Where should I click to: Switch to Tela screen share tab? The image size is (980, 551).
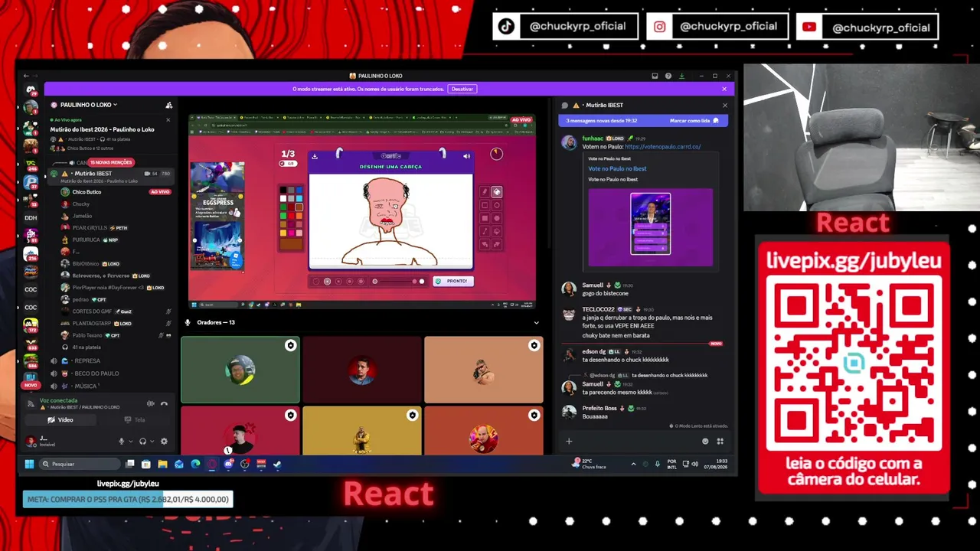[135, 420]
